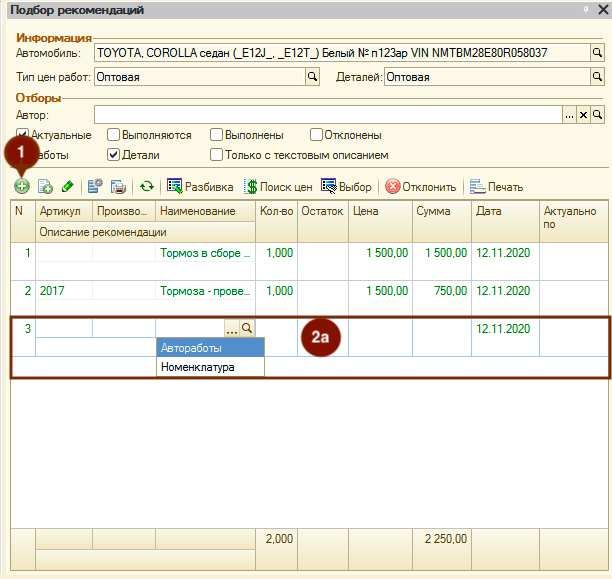Click the copy row icon in toolbar
This screenshot has width=612, height=579.
[x=45, y=187]
